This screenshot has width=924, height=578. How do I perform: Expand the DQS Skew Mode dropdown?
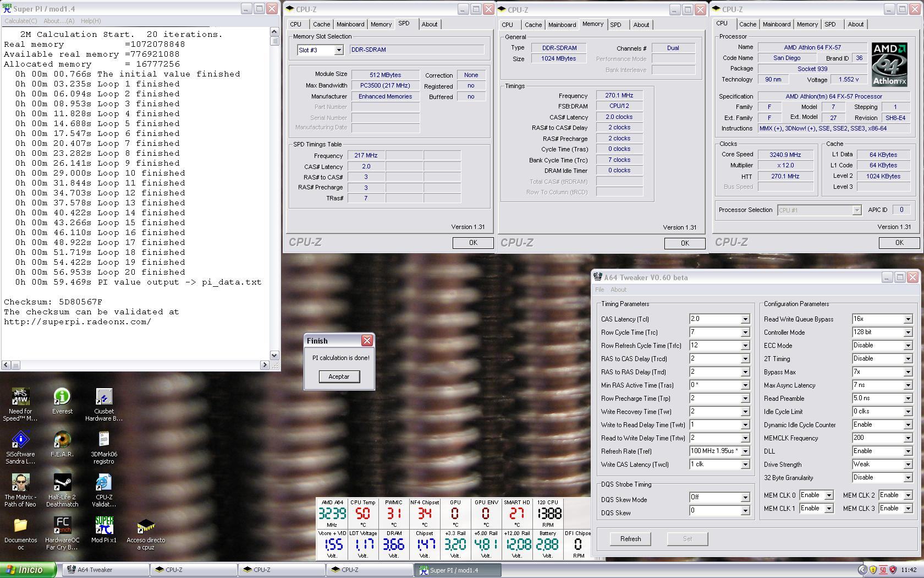pyautogui.click(x=745, y=498)
